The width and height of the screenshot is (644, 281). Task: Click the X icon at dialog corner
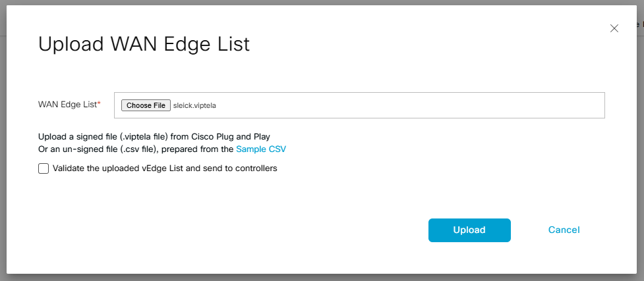click(614, 28)
